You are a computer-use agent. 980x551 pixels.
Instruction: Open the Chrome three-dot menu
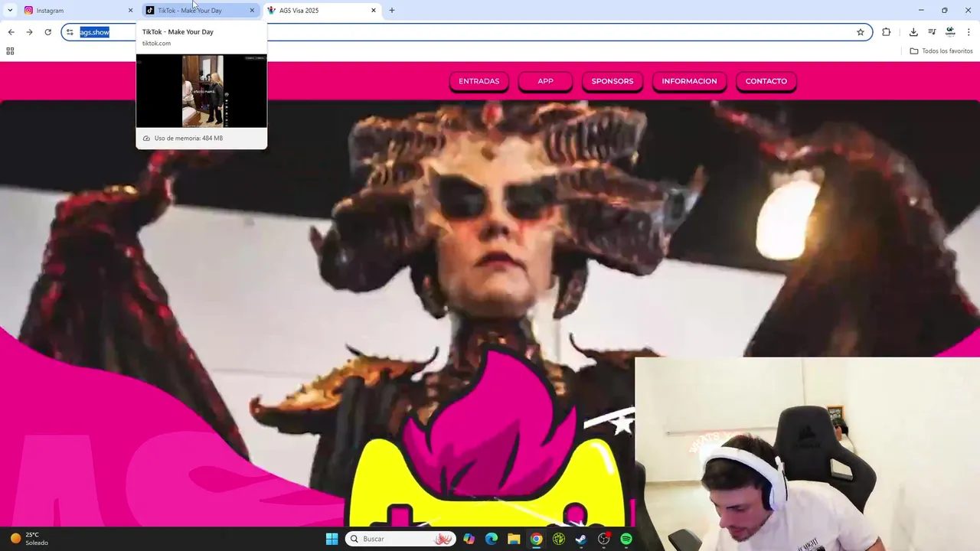969,32
